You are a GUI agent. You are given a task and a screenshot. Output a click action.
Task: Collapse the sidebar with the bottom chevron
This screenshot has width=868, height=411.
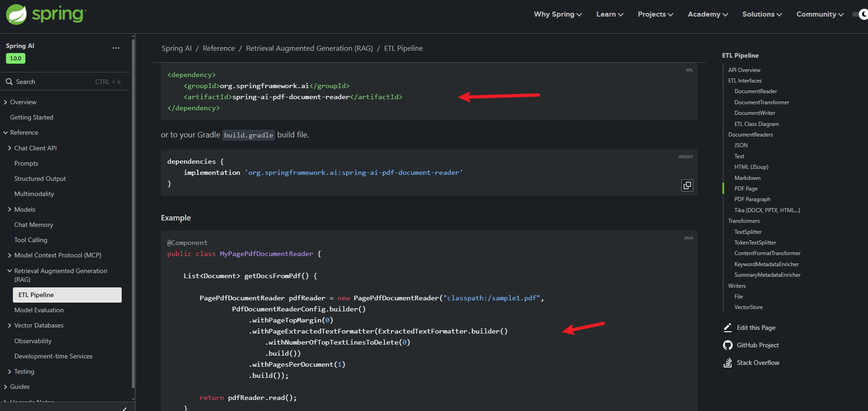pos(124,409)
